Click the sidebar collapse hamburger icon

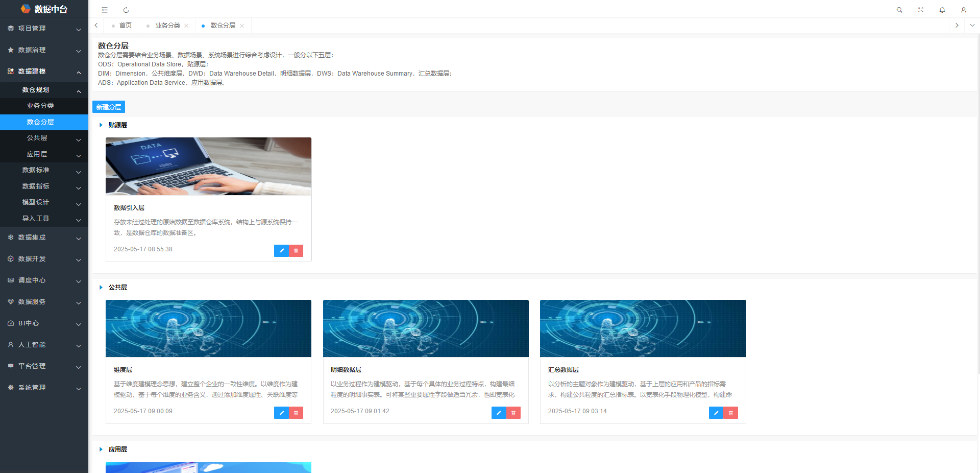[105, 10]
